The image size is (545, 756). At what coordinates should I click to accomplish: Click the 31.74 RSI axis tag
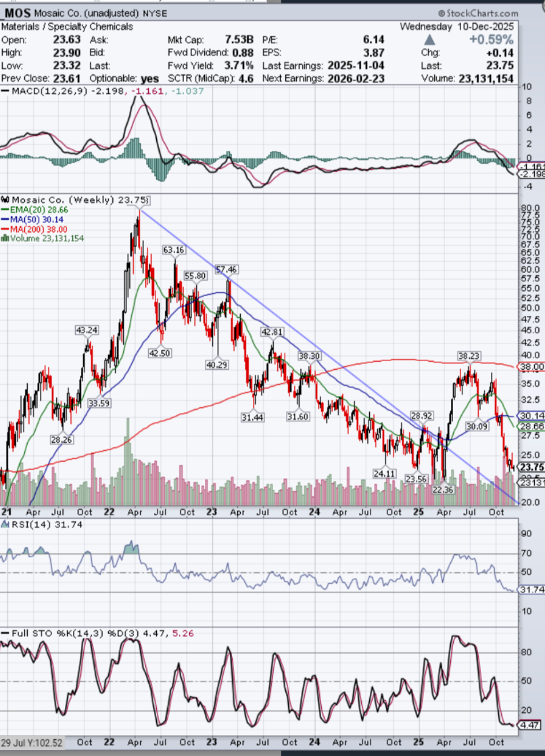(531, 590)
